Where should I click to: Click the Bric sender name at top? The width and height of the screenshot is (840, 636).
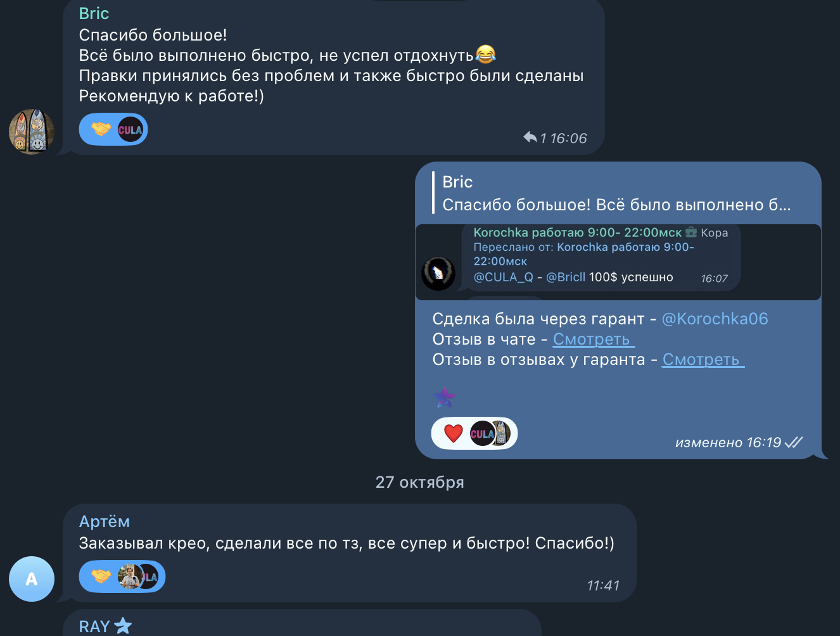coord(94,13)
